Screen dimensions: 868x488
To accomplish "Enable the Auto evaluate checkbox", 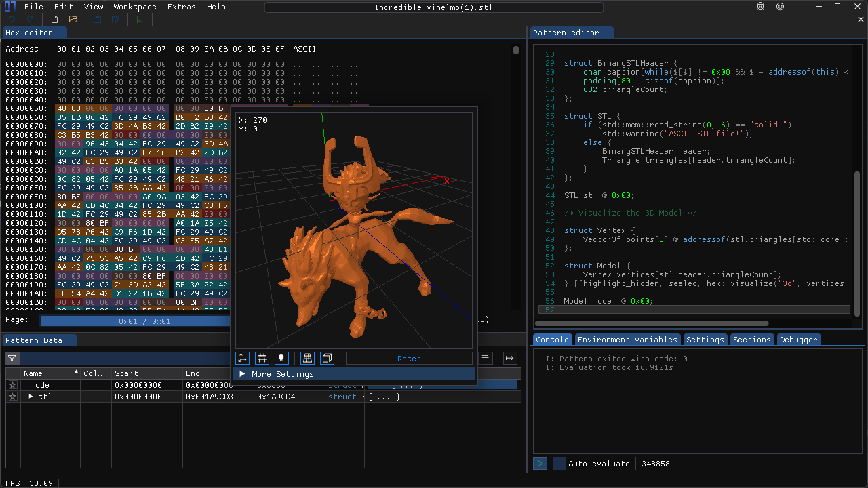I will click(x=558, y=463).
